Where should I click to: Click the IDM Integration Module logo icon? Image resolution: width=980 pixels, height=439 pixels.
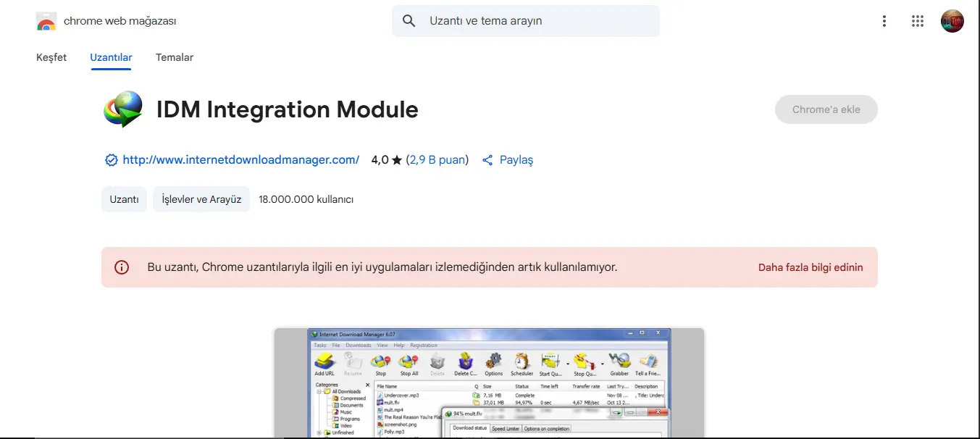pyautogui.click(x=123, y=109)
